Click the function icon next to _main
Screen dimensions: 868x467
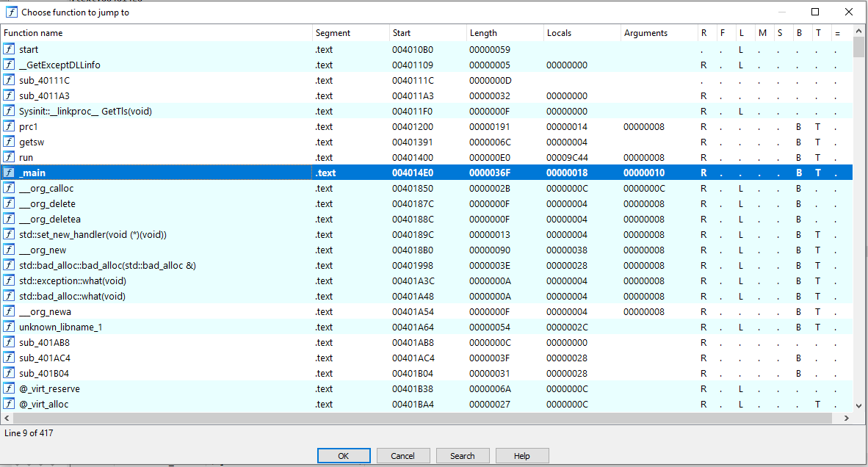pyautogui.click(x=10, y=173)
